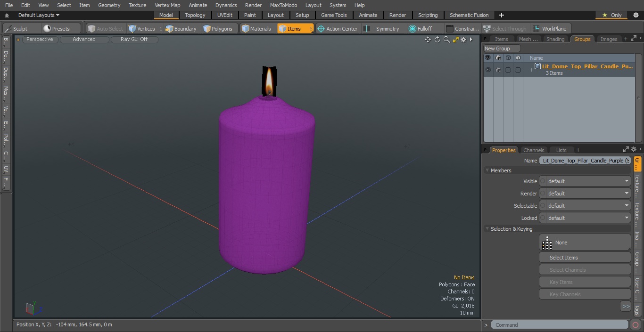Toggle visibility eye for Lit_Dome_Top_Pillar_Candle group
The image size is (644, 332).
[x=488, y=70]
